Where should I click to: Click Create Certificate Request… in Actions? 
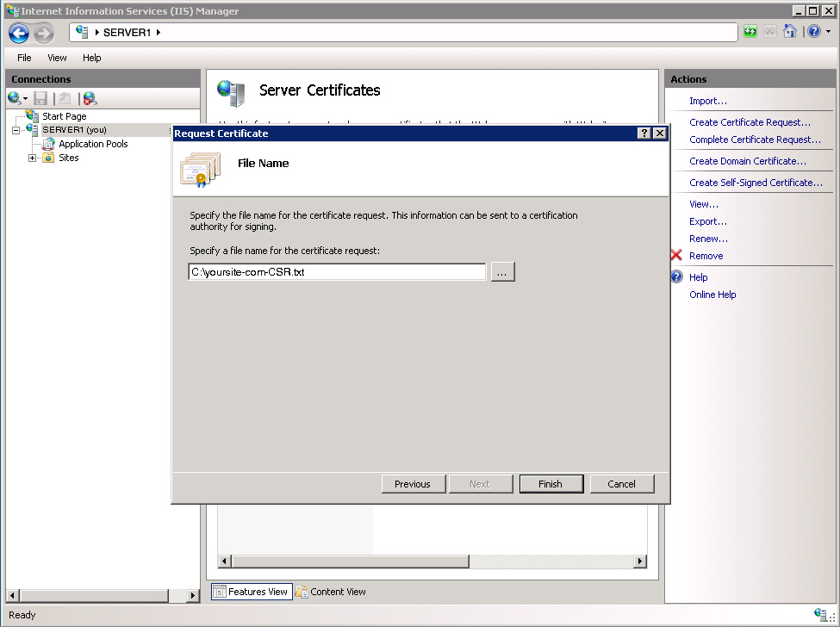[x=750, y=122]
